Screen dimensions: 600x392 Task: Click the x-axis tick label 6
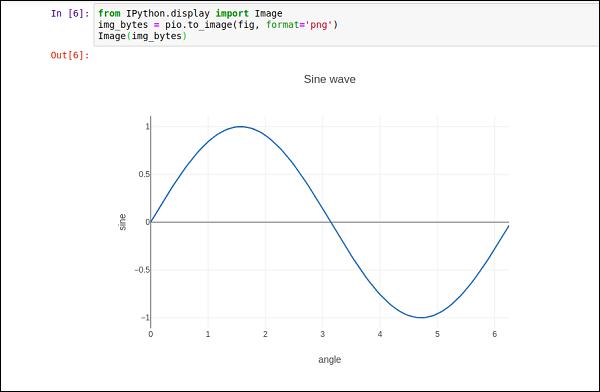point(494,334)
